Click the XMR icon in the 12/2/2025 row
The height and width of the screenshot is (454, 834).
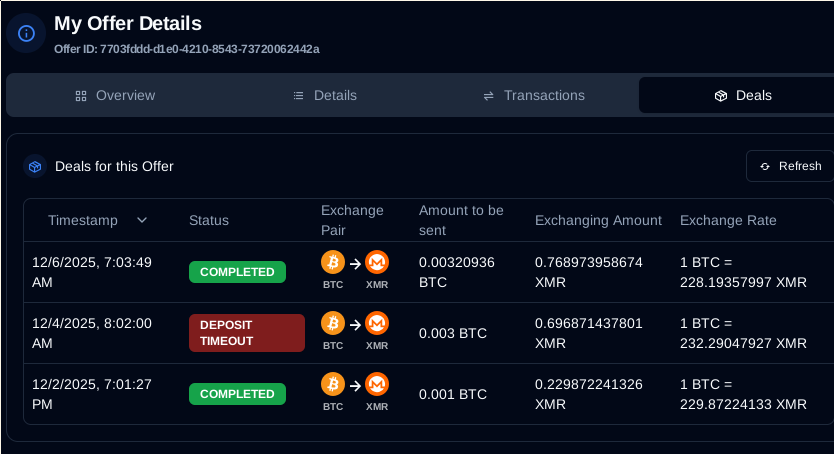coord(377,384)
